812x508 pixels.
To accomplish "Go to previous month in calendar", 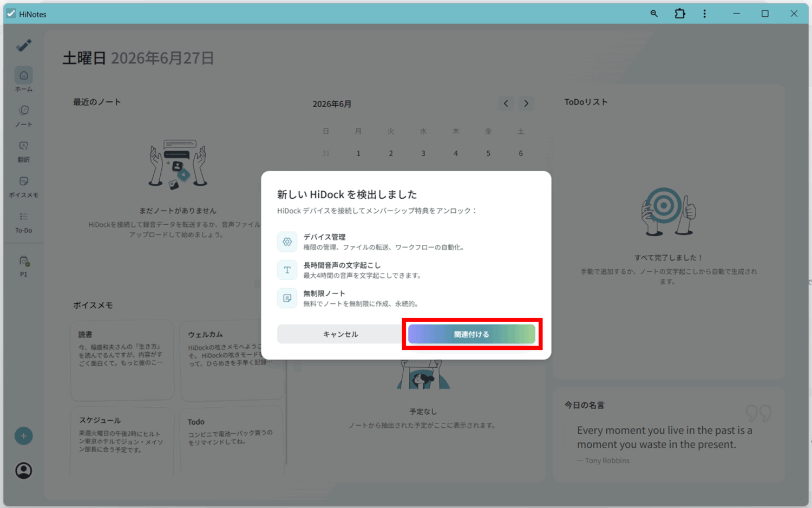I will (506, 103).
